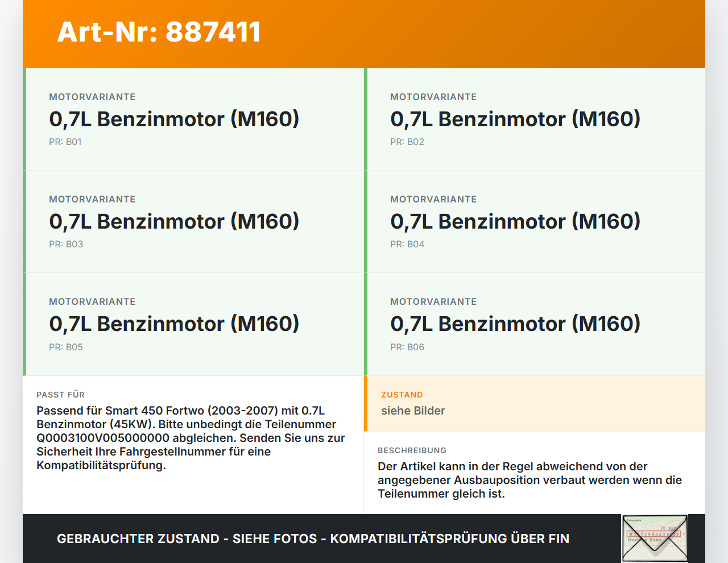Click the envelope VIN icon in footer

click(x=655, y=539)
